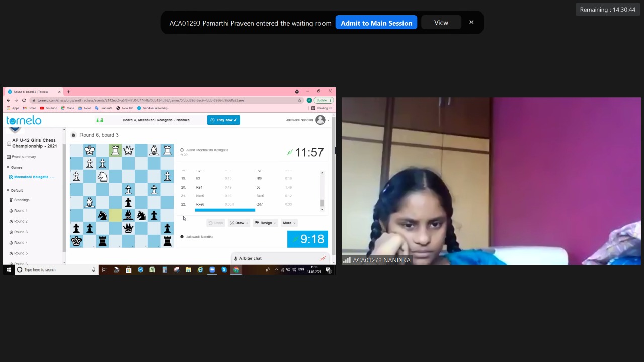Click the home icon beside Round 6, board 3
The image size is (644, 362).
(74, 135)
